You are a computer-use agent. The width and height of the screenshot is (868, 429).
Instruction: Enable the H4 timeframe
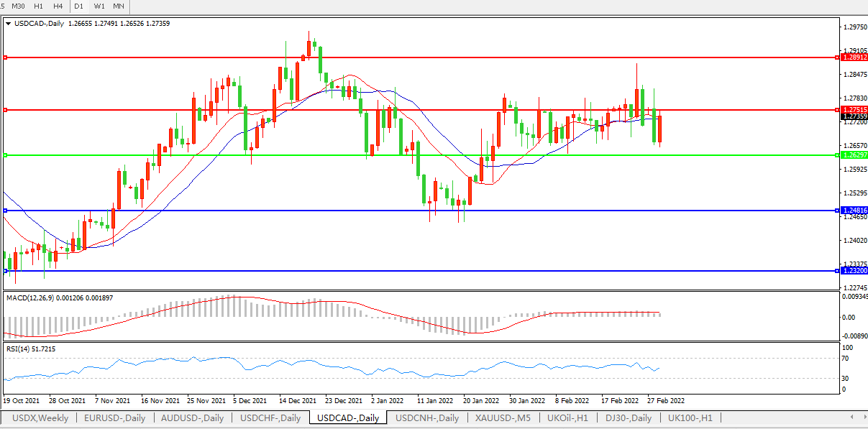point(58,6)
